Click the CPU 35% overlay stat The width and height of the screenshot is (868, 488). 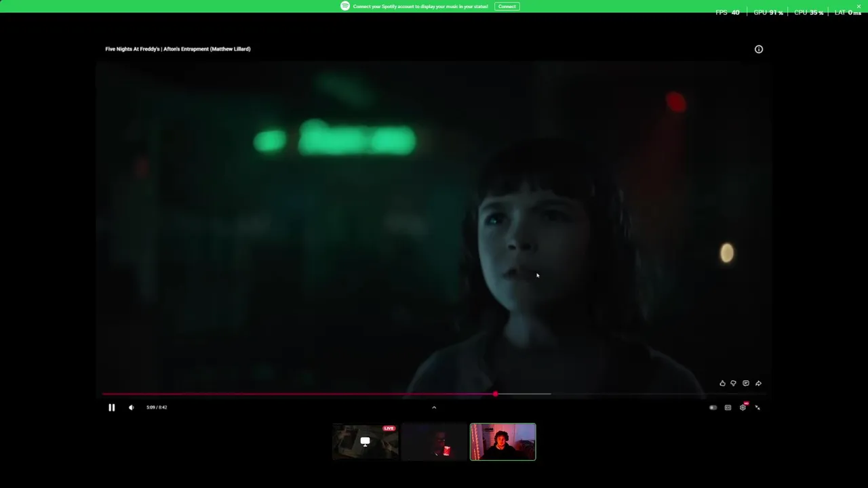(x=809, y=12)
